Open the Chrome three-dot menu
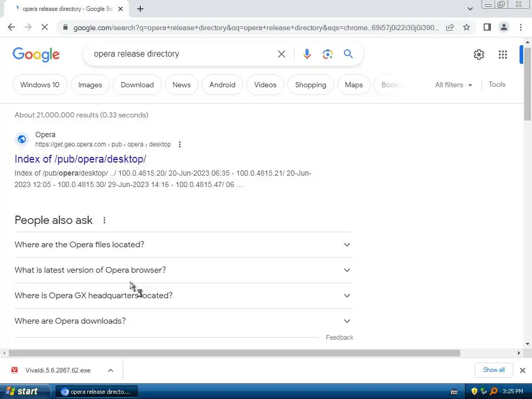Screen dimensions: 532x399 tap(521, 27)
